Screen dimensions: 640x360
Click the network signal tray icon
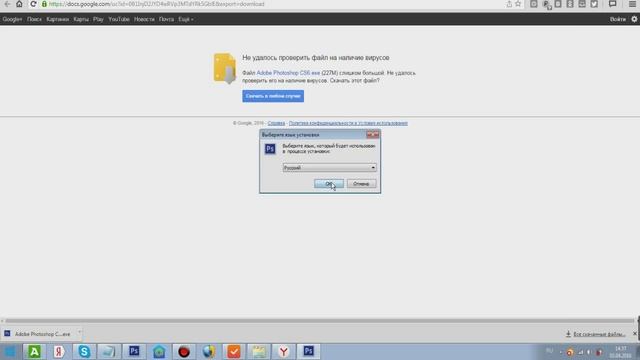(580, 352)
